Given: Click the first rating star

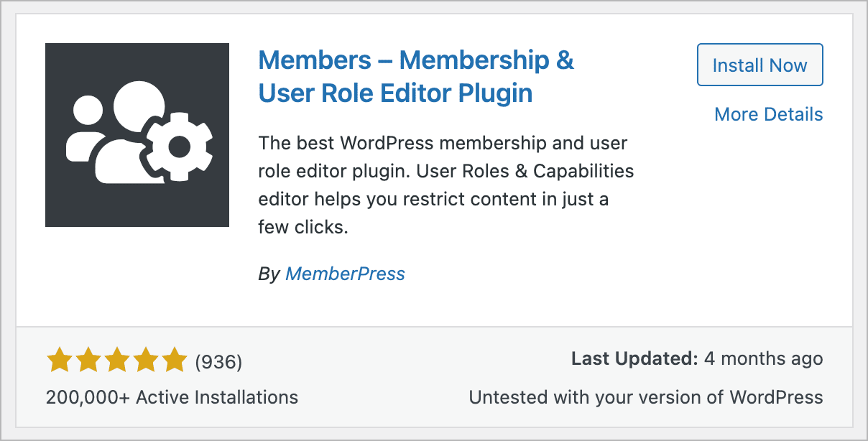Looking at the screenshot, I should tap(60, 361).
